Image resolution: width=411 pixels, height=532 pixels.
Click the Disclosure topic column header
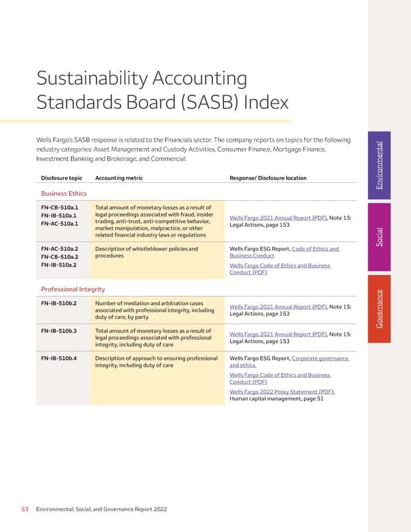(x=62, y=178)
